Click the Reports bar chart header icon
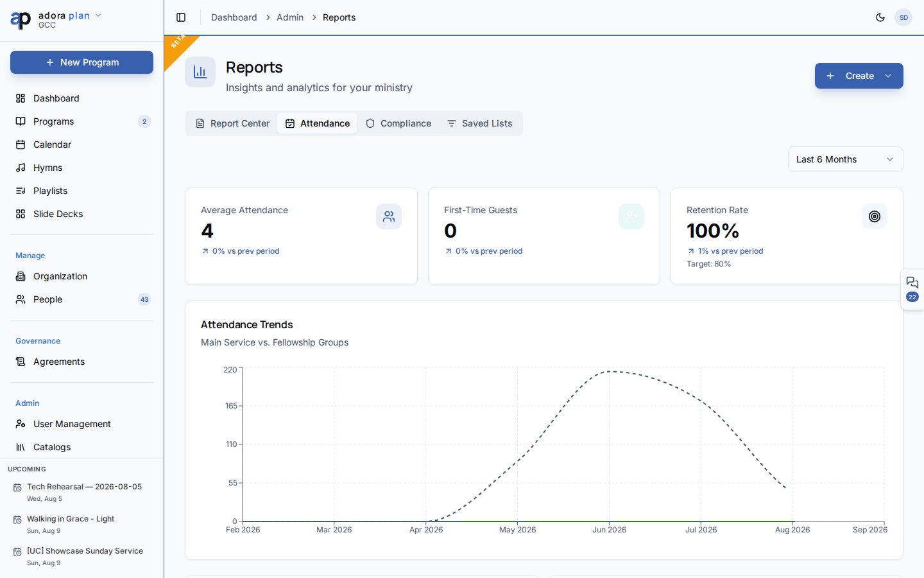Viewport: 924px width, 578px height. [x=200, y=72]
